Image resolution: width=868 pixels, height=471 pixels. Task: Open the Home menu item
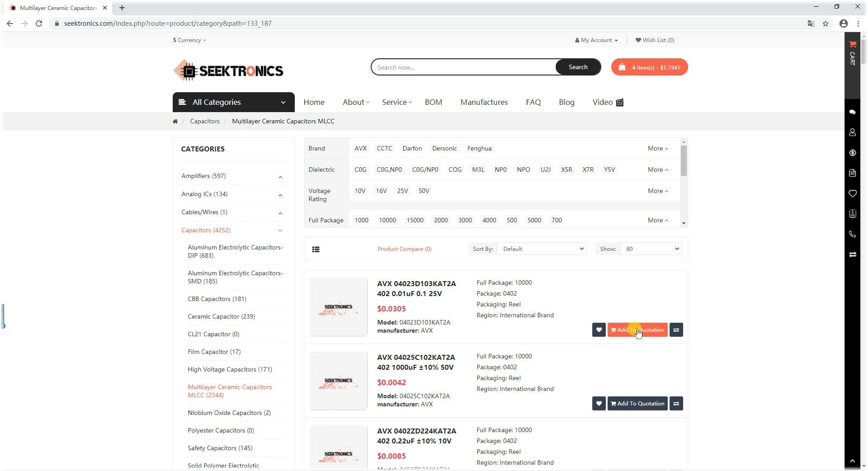(314, 102)
